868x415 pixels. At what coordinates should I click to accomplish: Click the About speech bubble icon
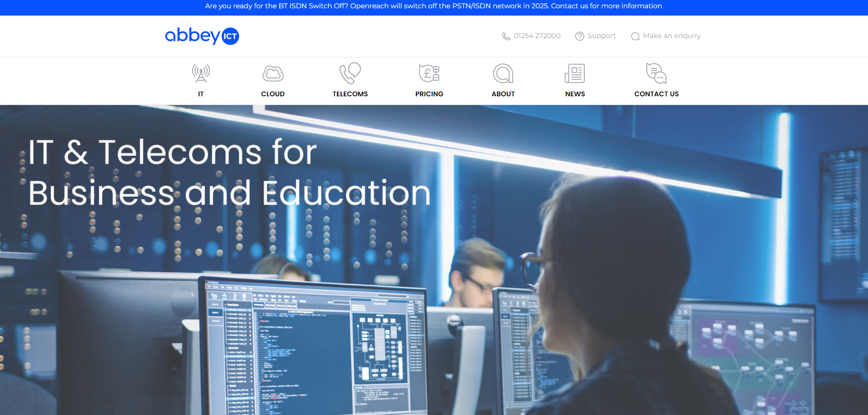[503, 73]
